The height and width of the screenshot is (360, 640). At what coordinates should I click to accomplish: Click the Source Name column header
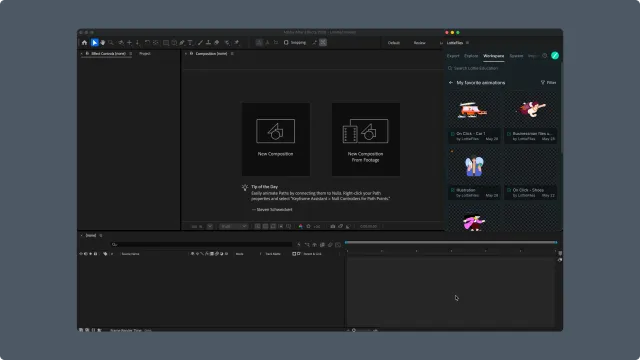point(131,254)
